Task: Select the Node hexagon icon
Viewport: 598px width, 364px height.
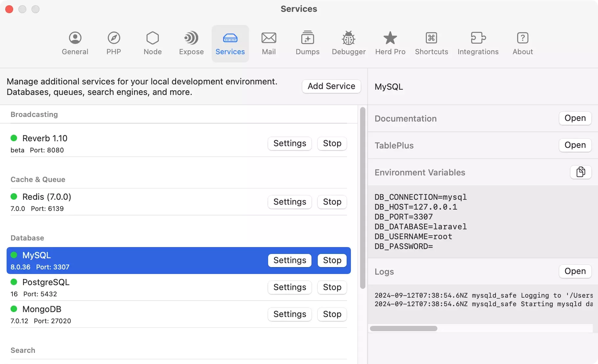Action: 152,38
